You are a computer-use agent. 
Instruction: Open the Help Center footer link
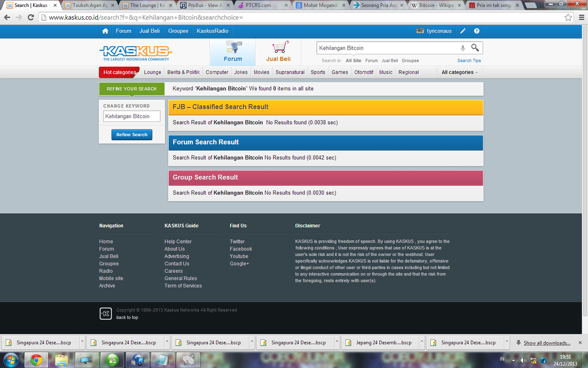coord(178,241)
